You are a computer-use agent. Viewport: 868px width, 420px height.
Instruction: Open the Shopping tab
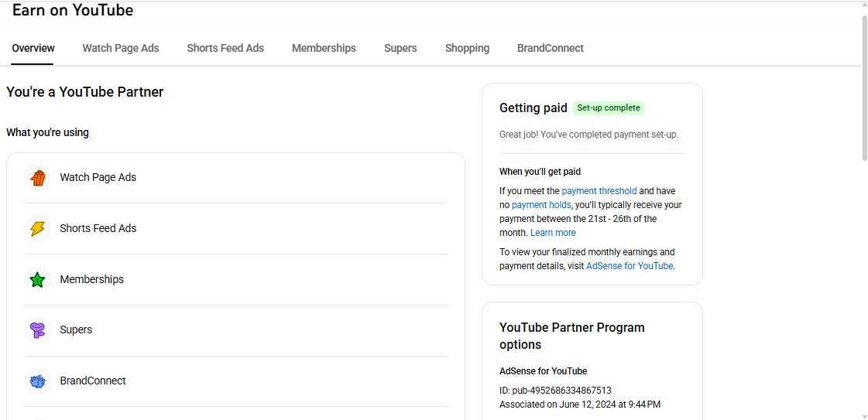point(467,48)
